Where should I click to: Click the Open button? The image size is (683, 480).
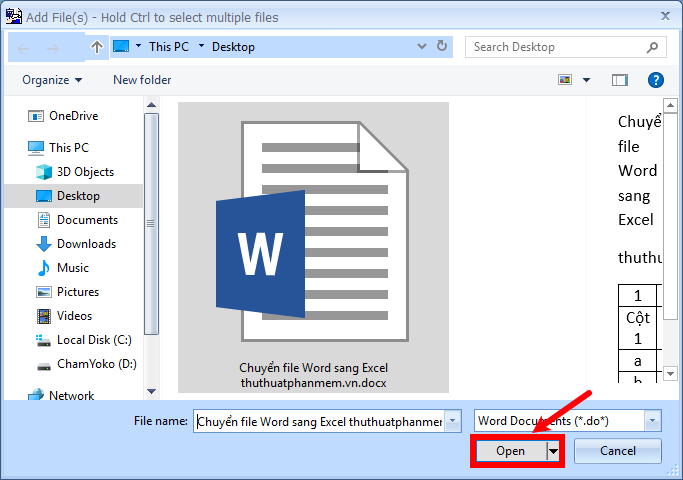511,451
